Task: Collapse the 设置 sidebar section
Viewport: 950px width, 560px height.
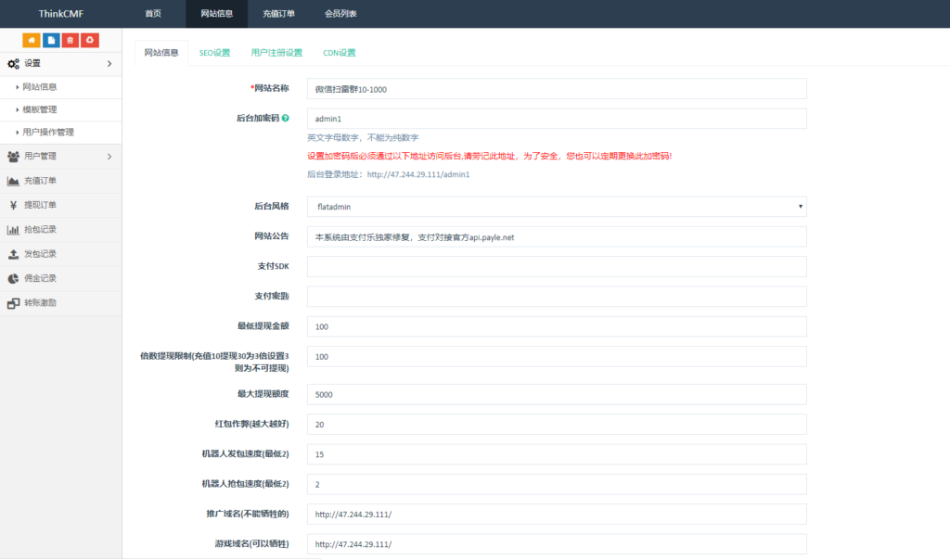Action: 60,63
